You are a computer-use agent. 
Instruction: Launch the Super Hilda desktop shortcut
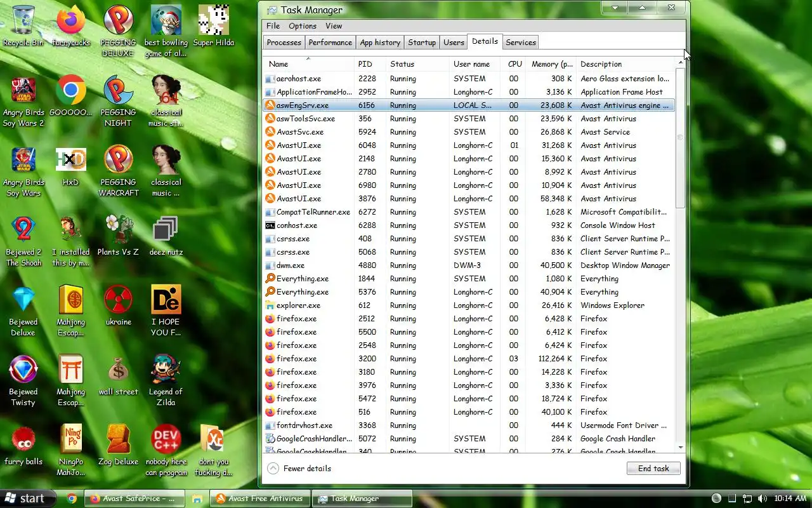(213, 26)
